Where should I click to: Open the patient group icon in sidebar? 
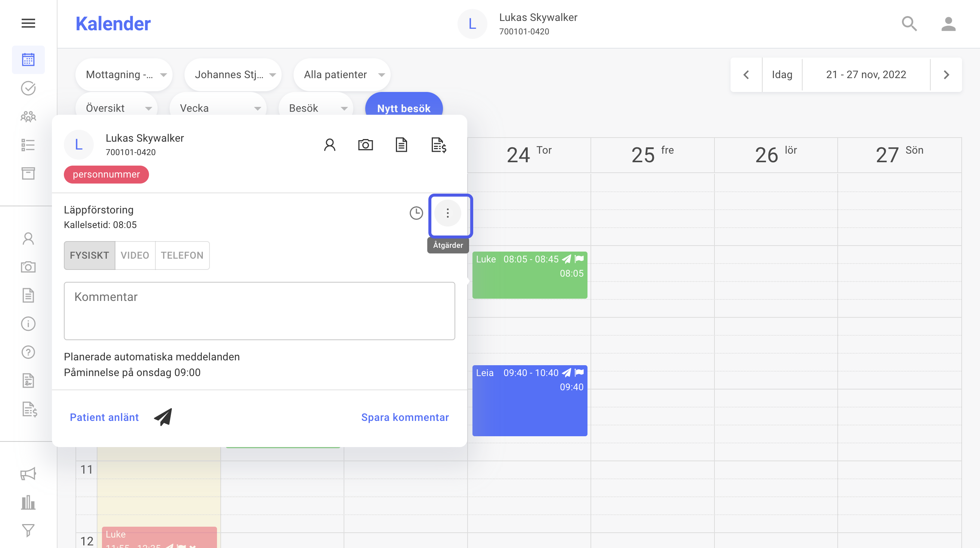28,117
